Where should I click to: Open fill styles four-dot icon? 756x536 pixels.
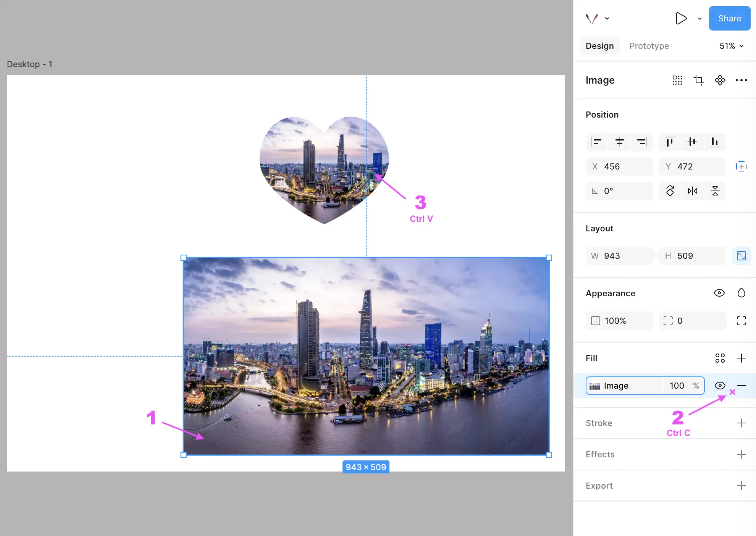(720, 358)
